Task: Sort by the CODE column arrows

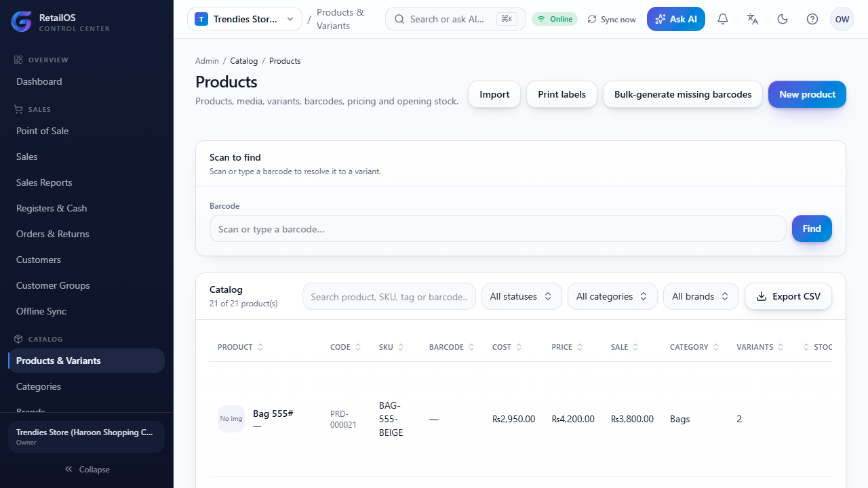Action: (x=358, y=347)
